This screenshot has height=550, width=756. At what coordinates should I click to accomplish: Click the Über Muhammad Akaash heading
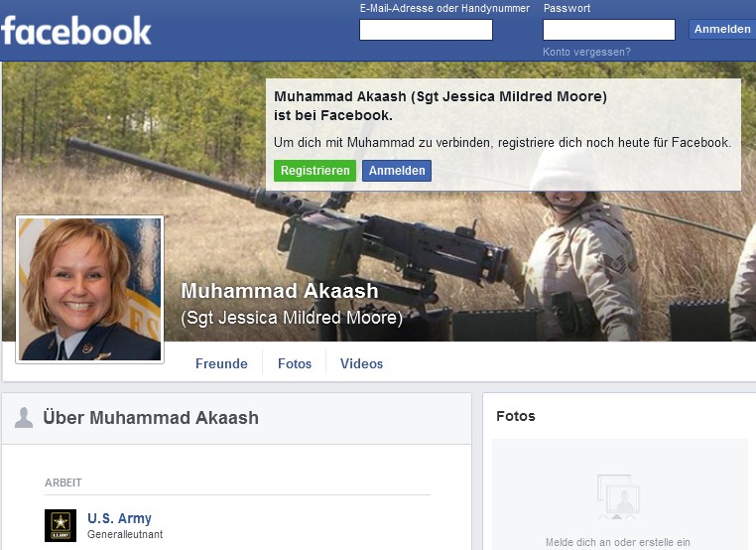pos(151,418)
